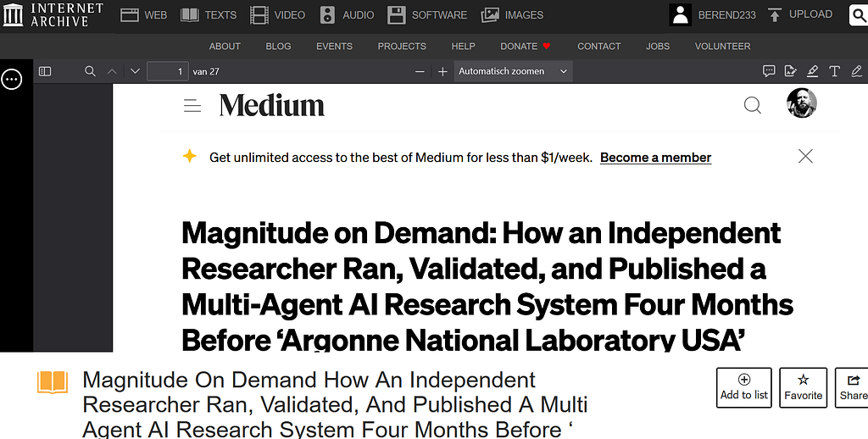
Task: Click the BEREND233 username
Action: click(x=726, y=15)
